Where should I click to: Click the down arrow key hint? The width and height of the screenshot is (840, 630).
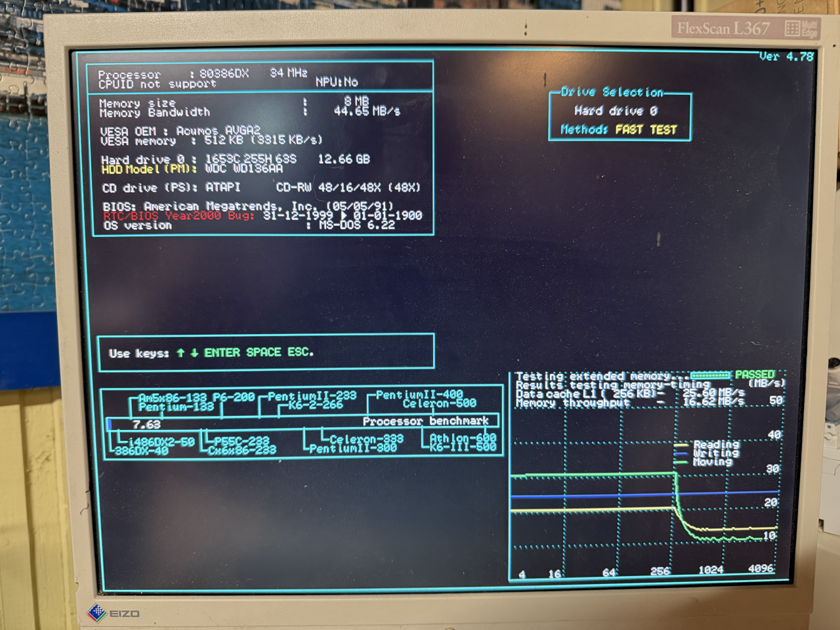click(x=194, y=353)
